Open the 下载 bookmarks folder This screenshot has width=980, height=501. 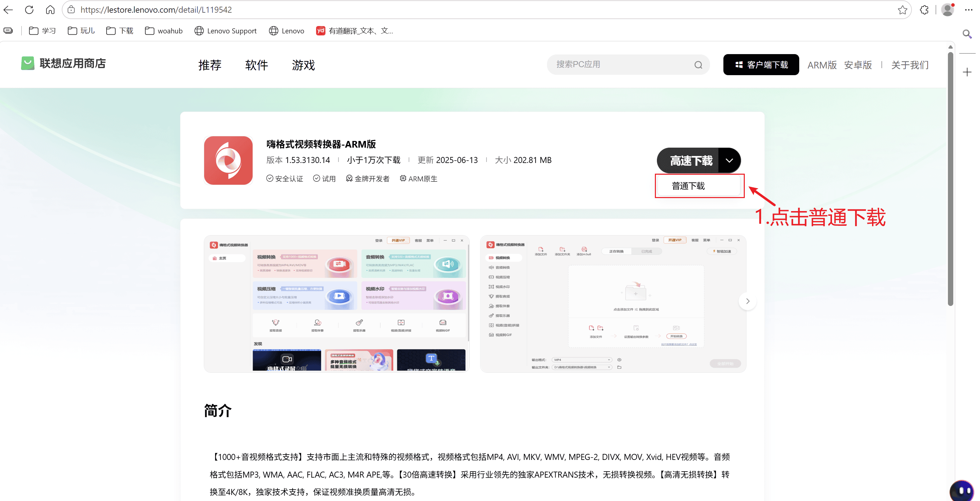pyautogui.click(x=120, y=31)
